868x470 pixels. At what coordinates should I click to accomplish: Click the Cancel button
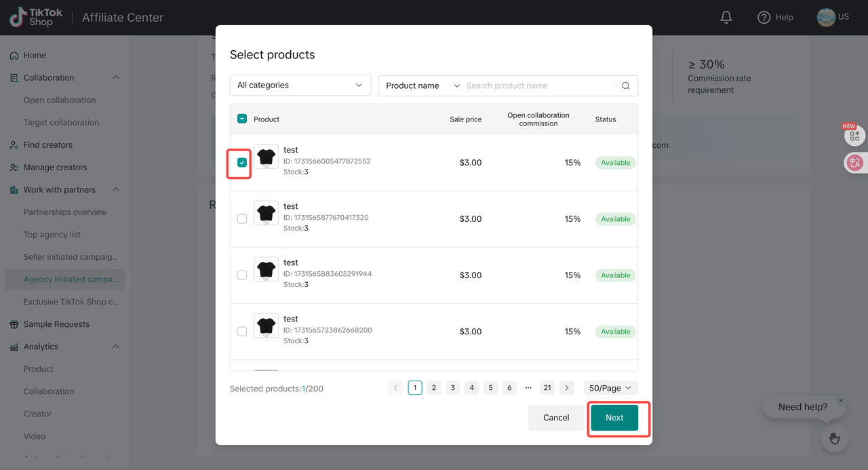click(555, 418)
